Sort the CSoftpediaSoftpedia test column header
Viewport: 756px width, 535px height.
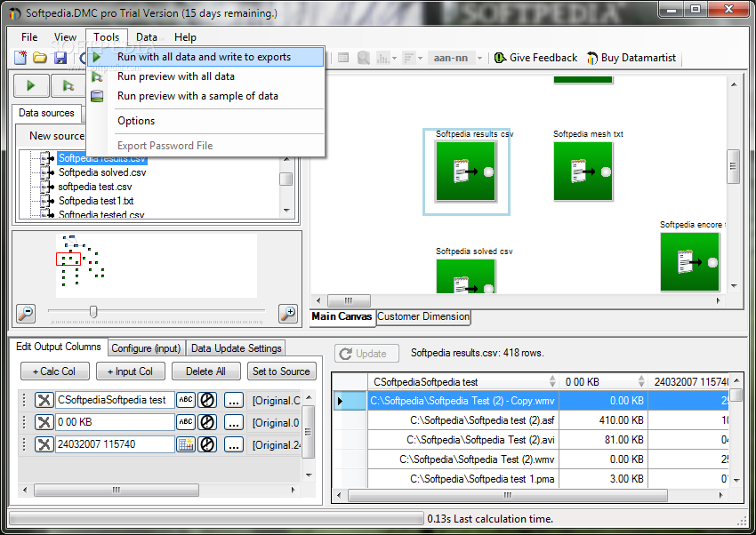[x=552, y=381]
